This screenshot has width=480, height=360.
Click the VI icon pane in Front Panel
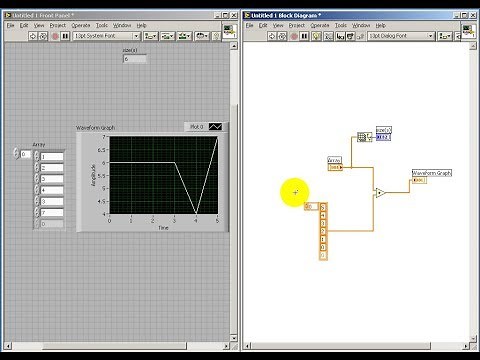[230, 32]
